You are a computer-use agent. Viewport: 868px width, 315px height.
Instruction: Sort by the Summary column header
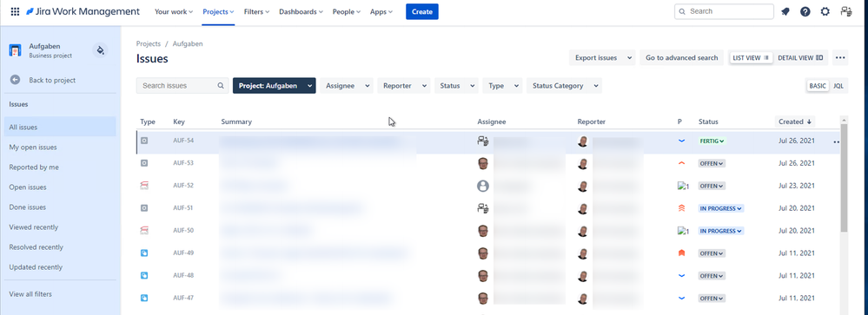(236, 121)
